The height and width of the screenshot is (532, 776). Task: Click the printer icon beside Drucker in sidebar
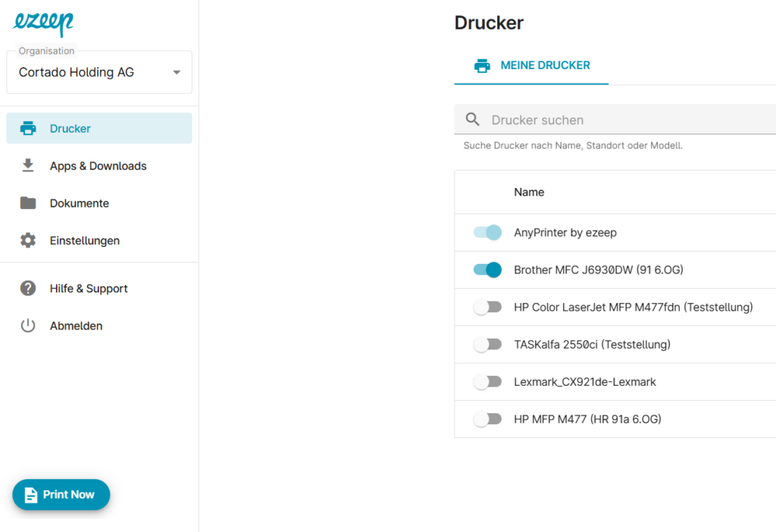click(28, 129)
